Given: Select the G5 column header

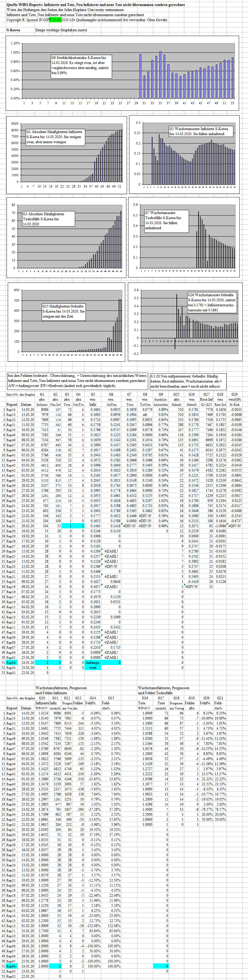Looking at the screenshot, I should [93, 394].
